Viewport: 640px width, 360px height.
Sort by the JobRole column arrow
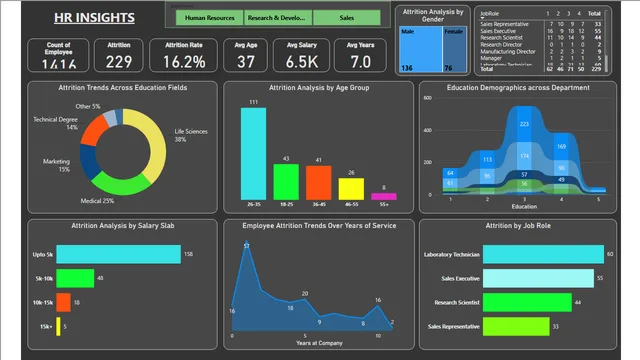click(x=482, y=18)
